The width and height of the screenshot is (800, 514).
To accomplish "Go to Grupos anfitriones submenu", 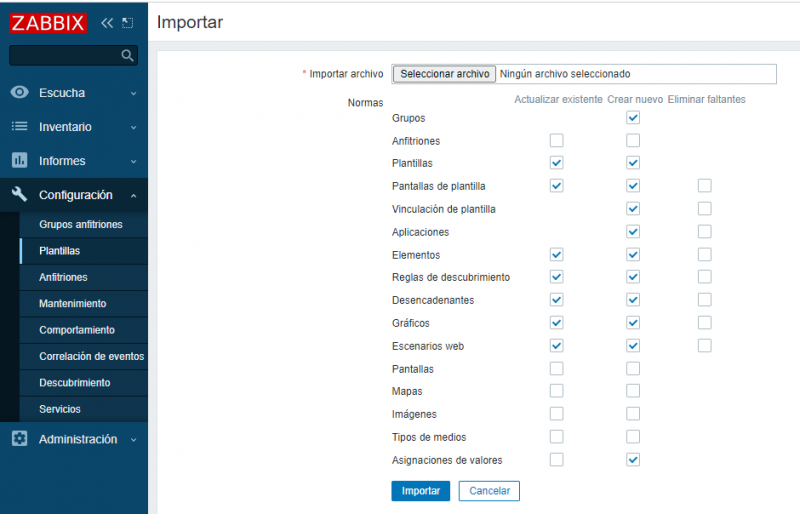I will 84,225.
